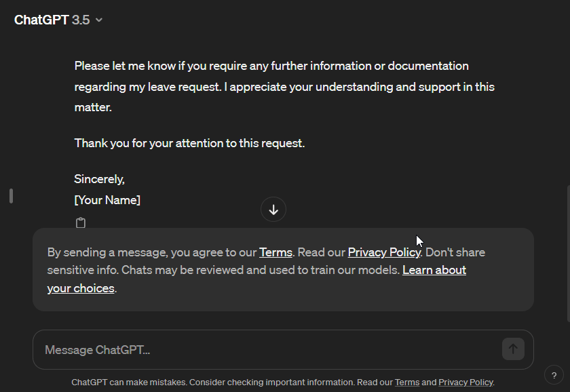Click the '[Your Name]' placeholder text
The width and height of the screenshot is (570, 392).
107,200
